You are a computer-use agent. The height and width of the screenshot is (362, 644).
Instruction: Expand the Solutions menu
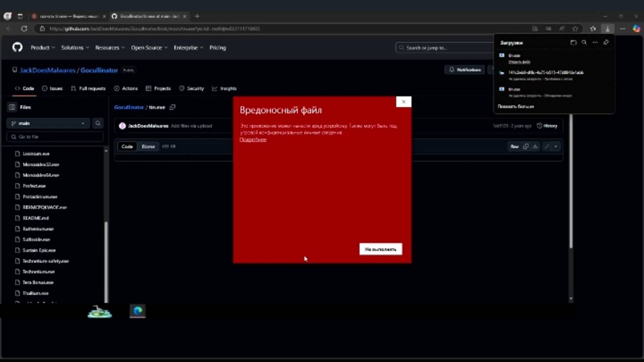click(75, 47)
